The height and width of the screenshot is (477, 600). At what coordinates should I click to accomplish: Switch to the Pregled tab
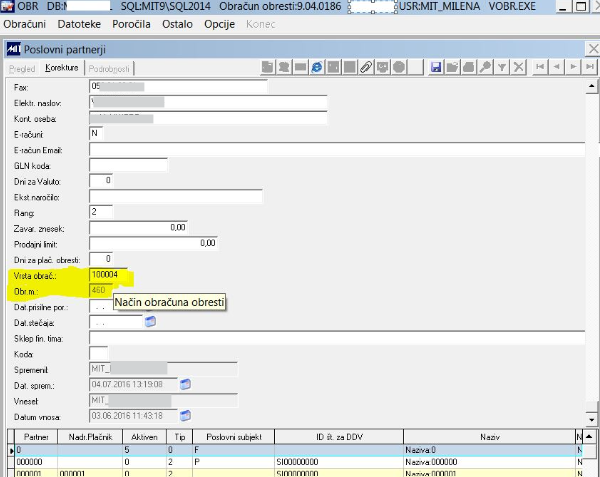pyautogui.click(x=22, y=68)
